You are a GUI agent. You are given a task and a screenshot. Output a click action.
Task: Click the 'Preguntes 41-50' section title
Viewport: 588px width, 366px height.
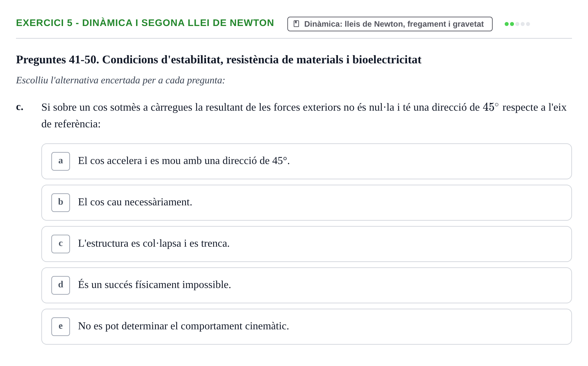(x=219, y=60)
